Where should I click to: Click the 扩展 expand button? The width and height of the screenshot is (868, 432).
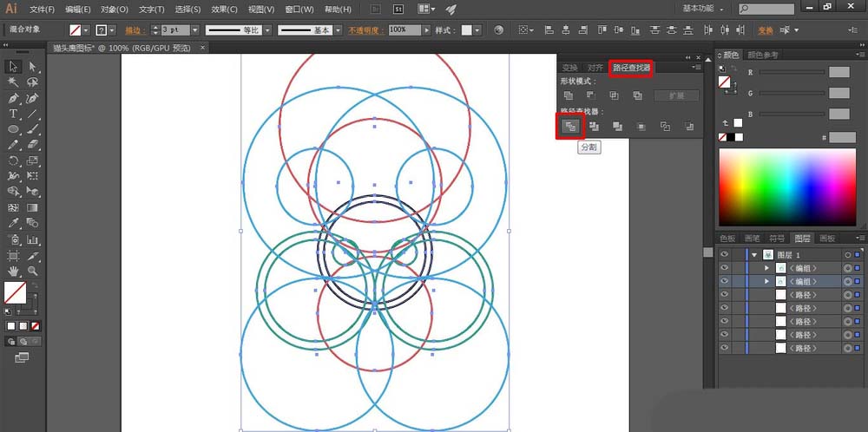(676, 95)
